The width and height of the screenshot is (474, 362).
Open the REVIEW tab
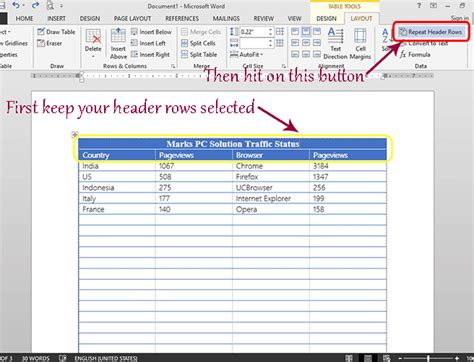(x=264, y=19)
